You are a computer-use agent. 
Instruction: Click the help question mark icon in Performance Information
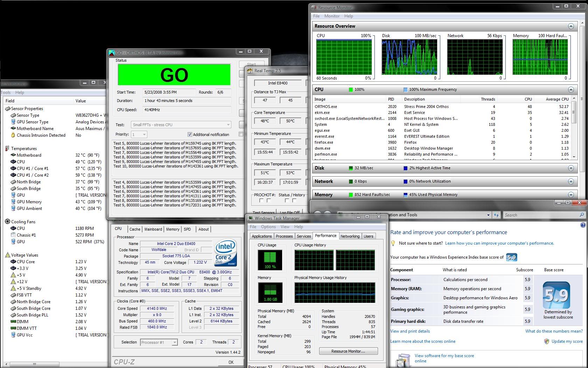[x=583, y=225]
